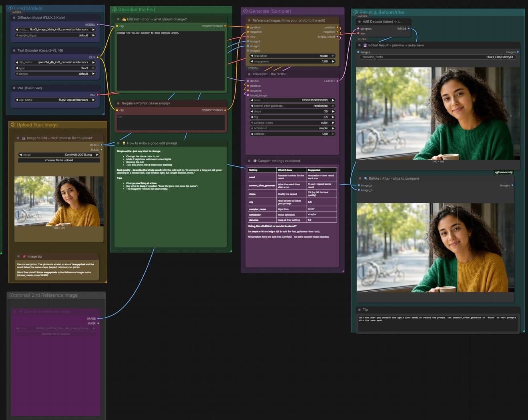Click the MODEL output connector on Diffusion Model
This screenshot has width=528, height=420.
point(98,24)
